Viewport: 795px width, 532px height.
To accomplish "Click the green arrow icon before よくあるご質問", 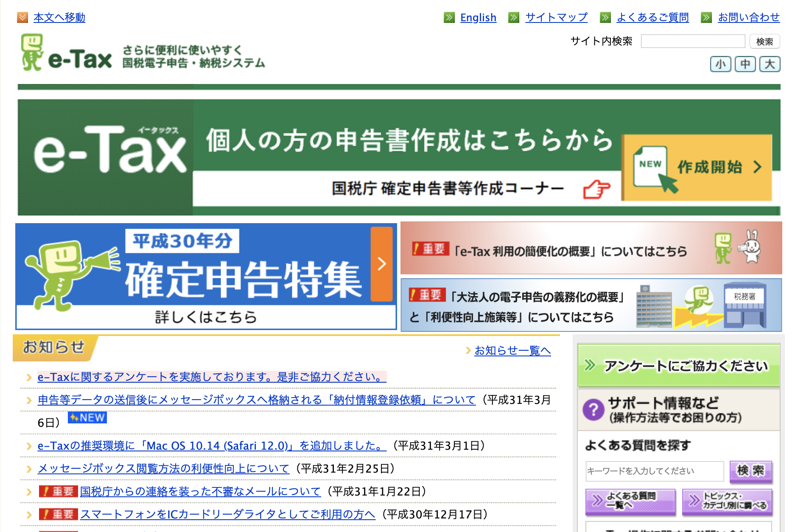I will (x=605, y=17).
